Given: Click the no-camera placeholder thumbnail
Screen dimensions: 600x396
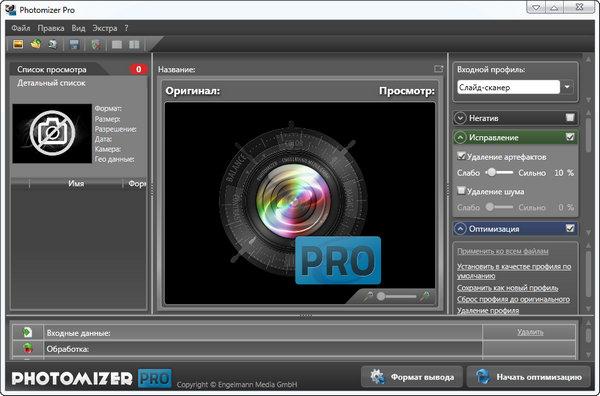Looking at the screenshot, I should [x=52, y=133].
